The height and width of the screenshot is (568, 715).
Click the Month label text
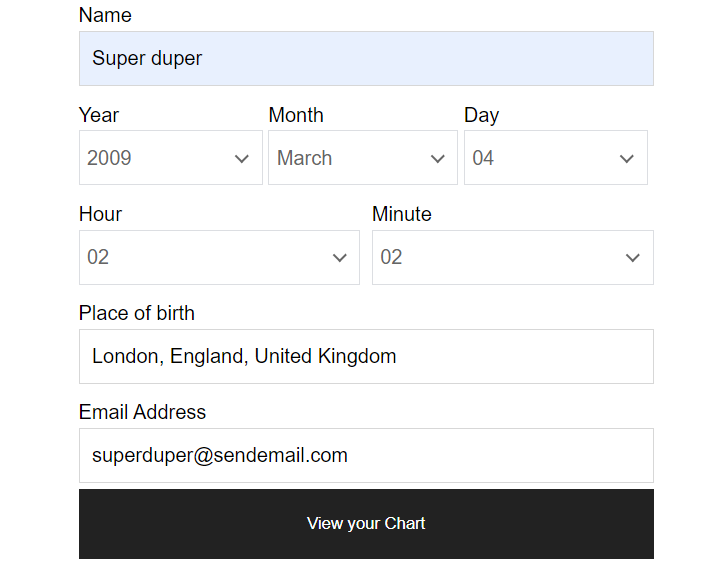pyautogui.click(x=296, y=115)
